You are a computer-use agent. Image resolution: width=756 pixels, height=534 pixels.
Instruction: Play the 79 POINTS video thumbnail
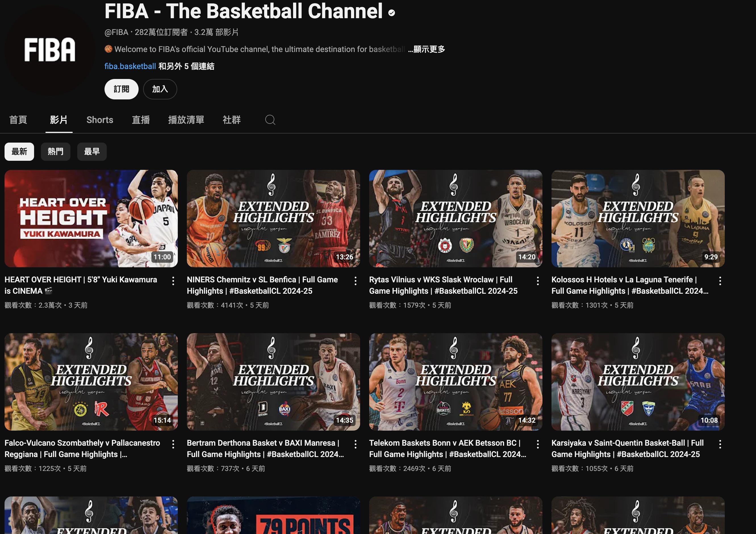[273, 515]
